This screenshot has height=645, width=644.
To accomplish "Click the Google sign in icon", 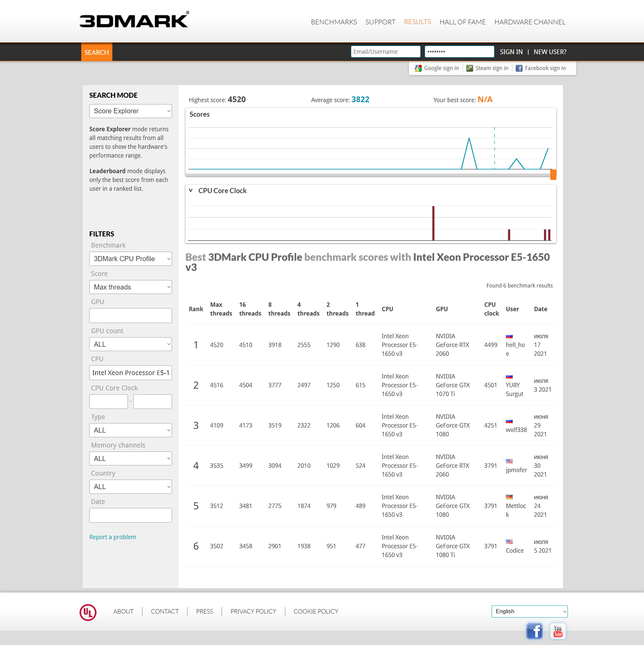I will (418, 68).
